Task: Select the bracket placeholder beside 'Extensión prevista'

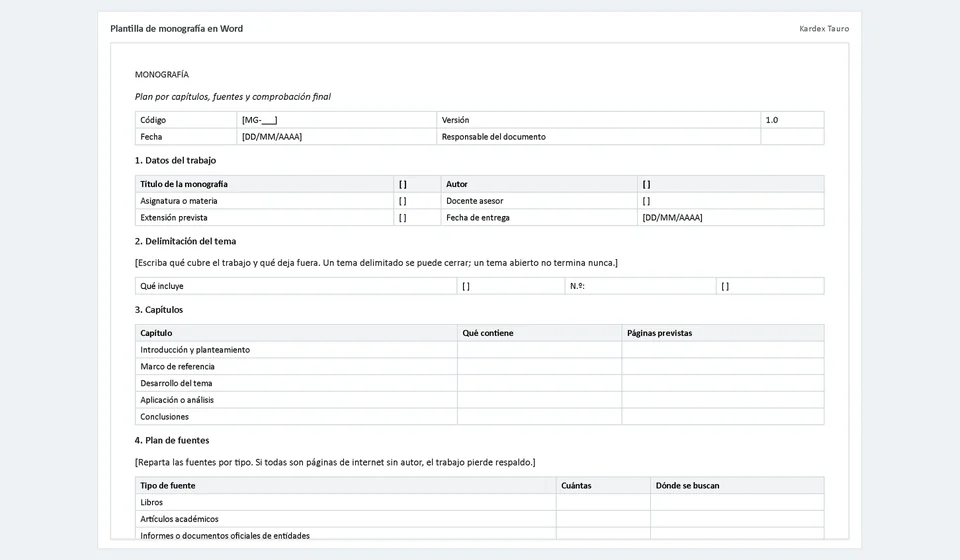Action: coord(402,217)
